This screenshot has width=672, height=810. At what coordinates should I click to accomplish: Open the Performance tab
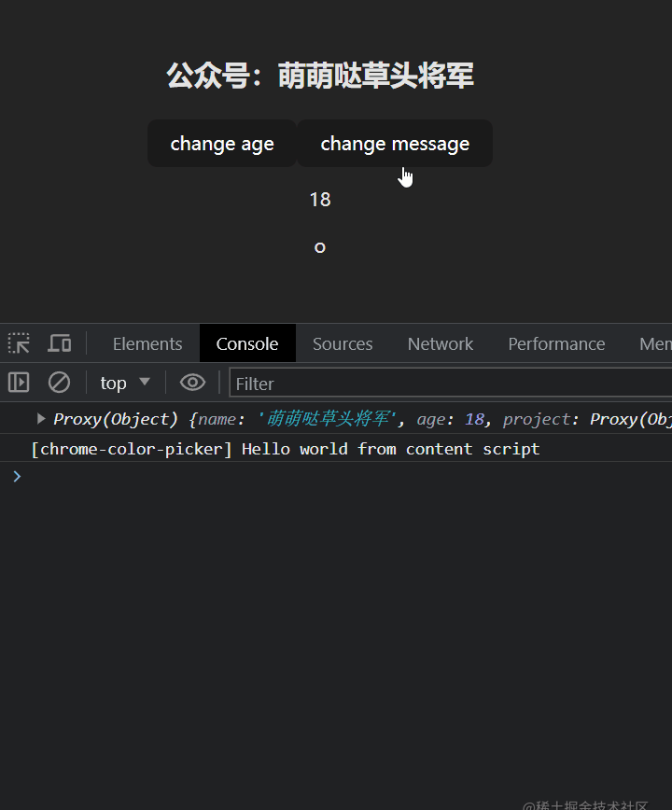pos(556,344)
